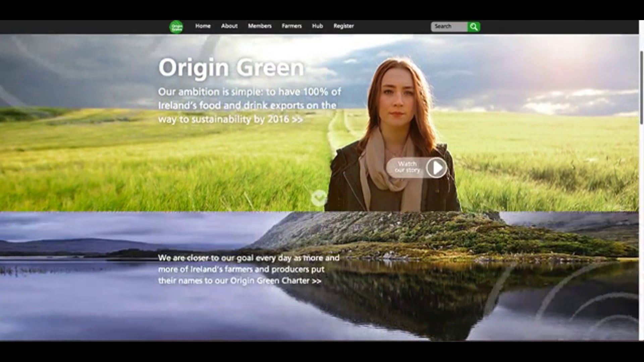Screen dimensions: 644x362
Task: Open the About menu item
Action: (229, 26)
